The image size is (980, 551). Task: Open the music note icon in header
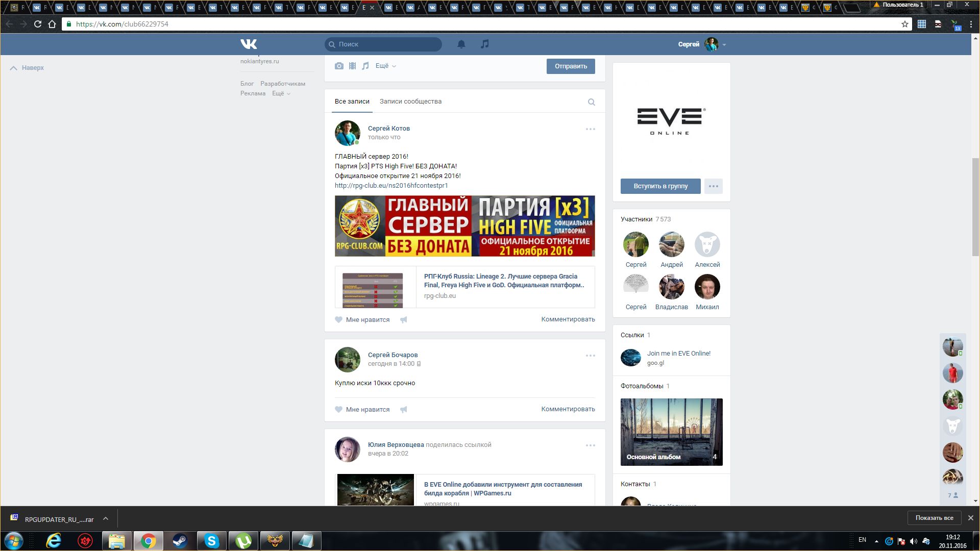pos(484,44)
